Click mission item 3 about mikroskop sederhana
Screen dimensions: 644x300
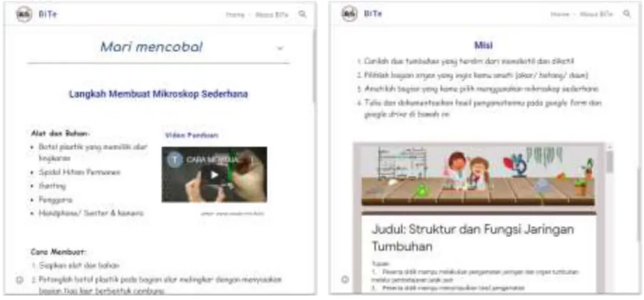click(x=481, y=89)
